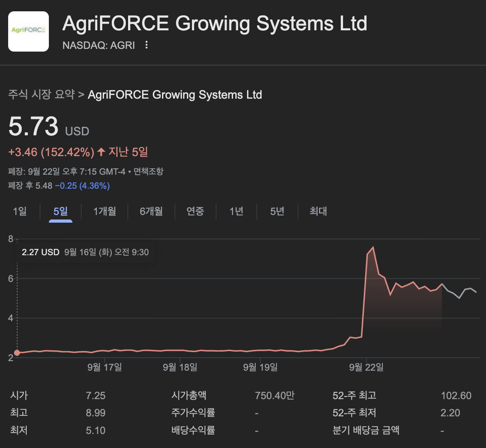Open the three-dot menu beside NASDAQ: AGRI

coord(147,45)
